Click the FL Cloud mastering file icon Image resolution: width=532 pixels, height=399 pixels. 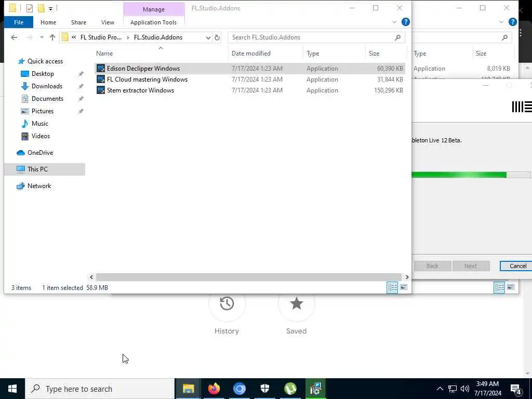click(100, 79)
